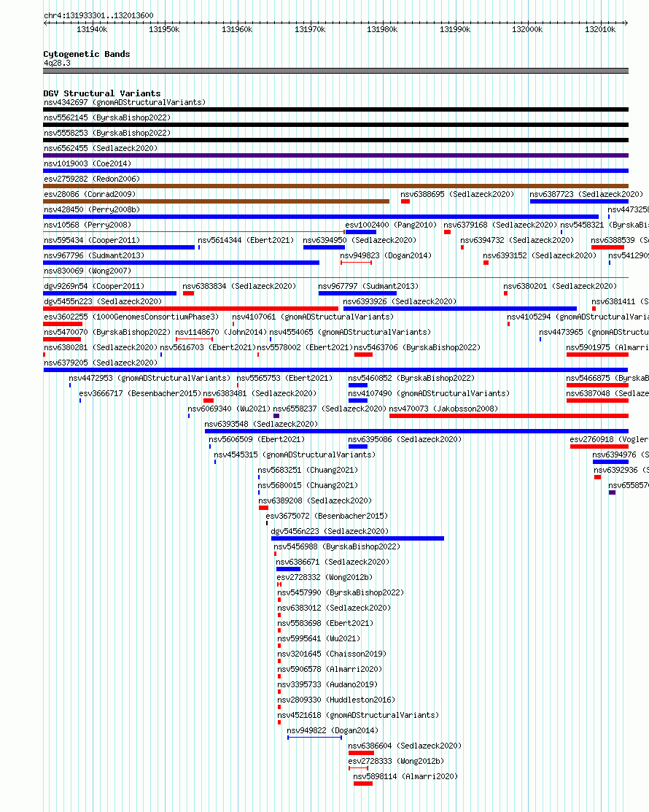Select the esv1002400 (Pang2010) label

click(x=391, y=225)
